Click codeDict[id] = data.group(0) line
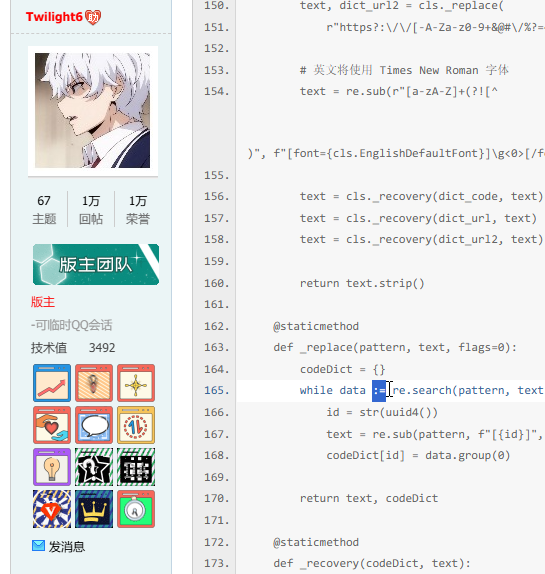Screen dimensions: 545x574 (418, 455)
